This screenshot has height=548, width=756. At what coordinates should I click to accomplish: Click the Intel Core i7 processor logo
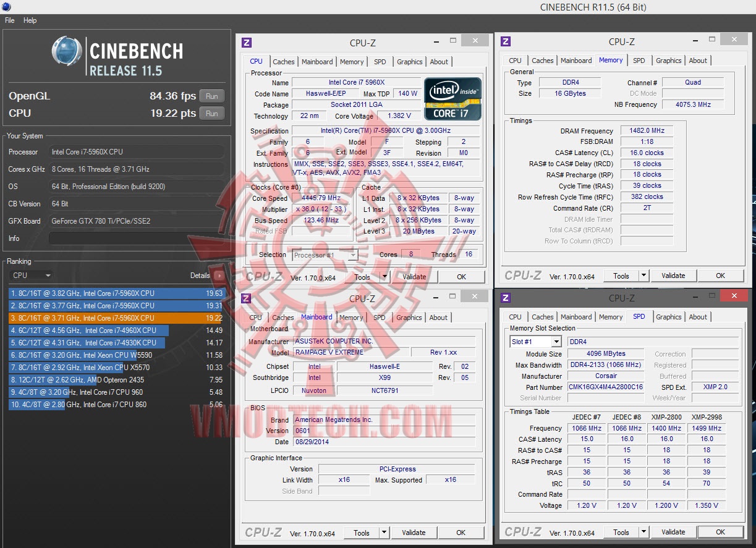pyautogui.click(x=452, y=99)
